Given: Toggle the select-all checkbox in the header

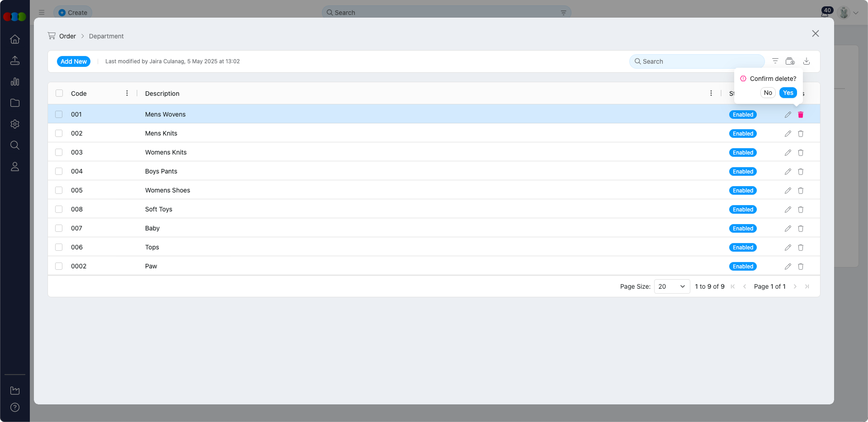Looking at the screenshot, I should pos(59,93).
